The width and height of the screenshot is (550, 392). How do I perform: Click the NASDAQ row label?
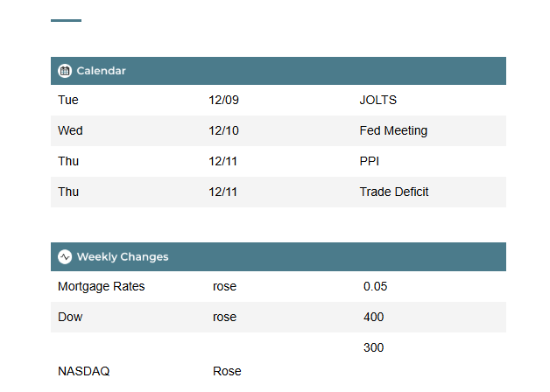[x=84, y=371]
